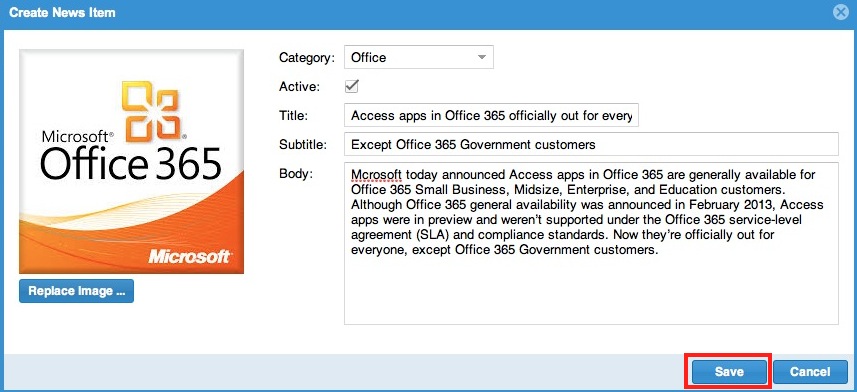This screenshot has width=857, height=392.
Task: Open the Category dropdown showing Office
Action: tap(419, 57)
